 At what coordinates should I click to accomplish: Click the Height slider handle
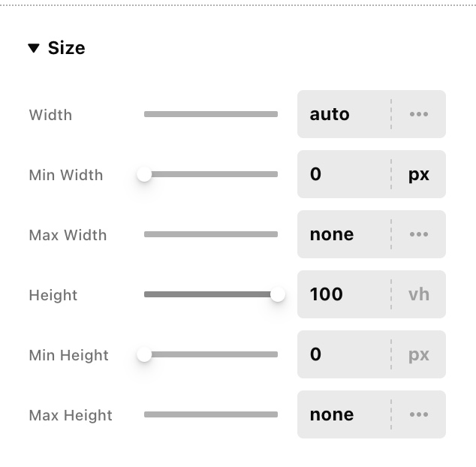(278, 294)
